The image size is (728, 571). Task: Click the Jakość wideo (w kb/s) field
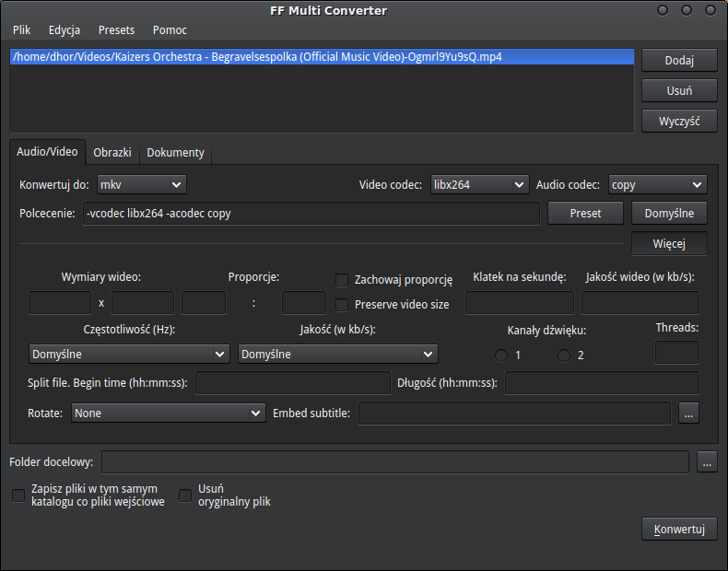coord(640,303)
